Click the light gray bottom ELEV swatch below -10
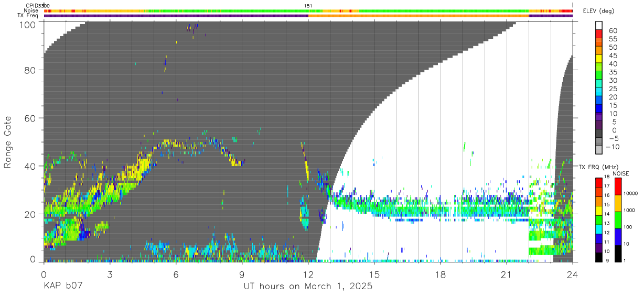644x297 pixels. click(599, 150)
